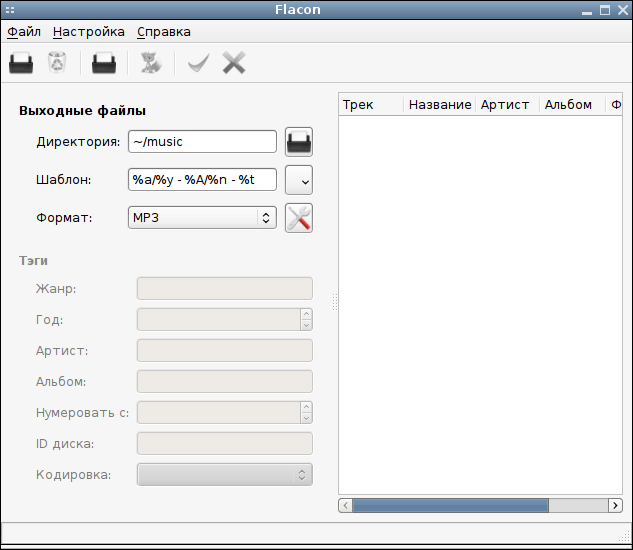Increase Год with the up spinner arrow

tap(306, 314)
